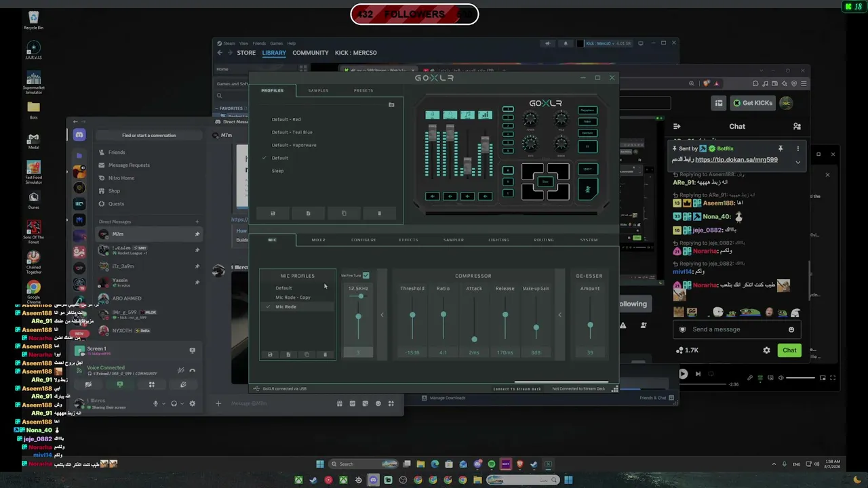Collapse the mic EQ section arrow

[x=382, y=314]
